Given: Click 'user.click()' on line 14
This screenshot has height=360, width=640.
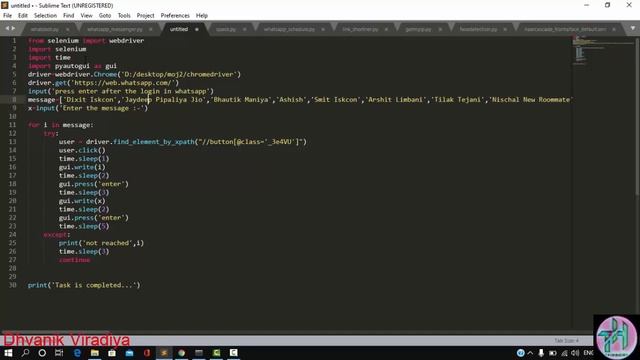Looking at the screenshot, I should tap(82, 150).
